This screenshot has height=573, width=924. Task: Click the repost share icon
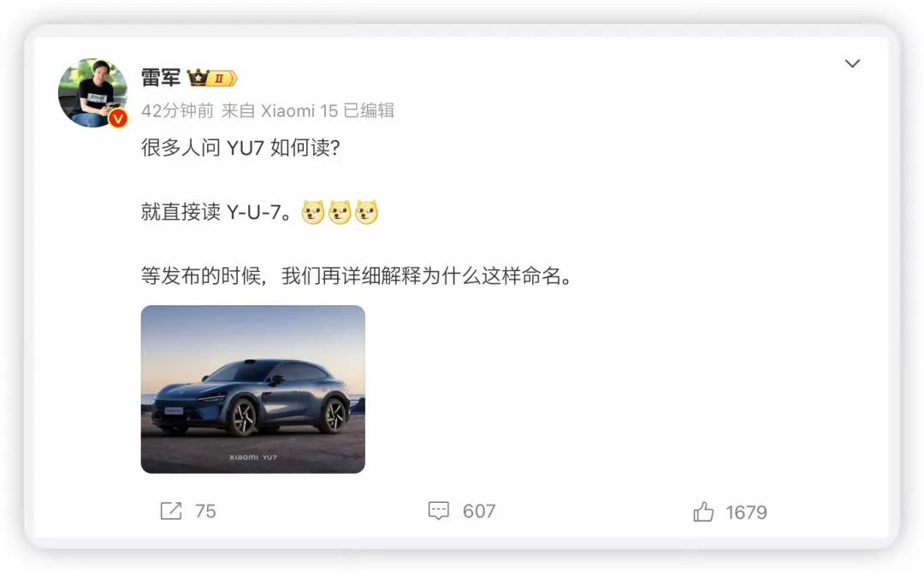[171, 511]
